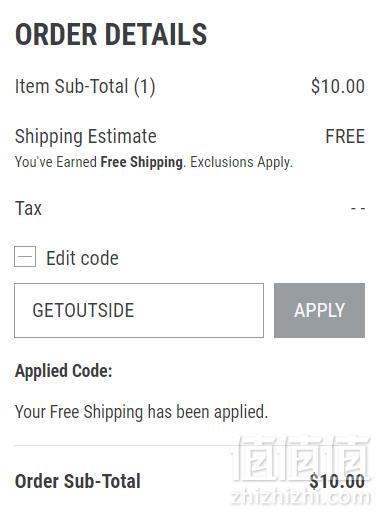Click the Free Shipping has been applied message
380x514 pixels.
click(141, 412)
